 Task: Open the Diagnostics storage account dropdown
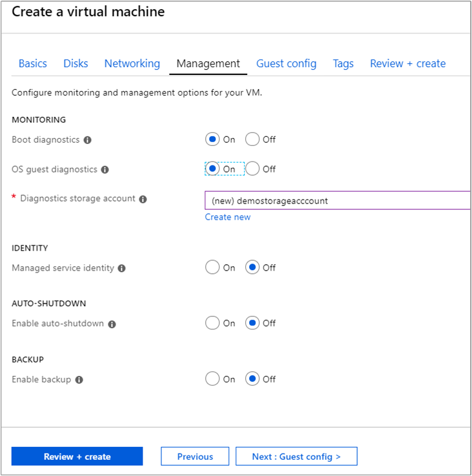(338, 200)
